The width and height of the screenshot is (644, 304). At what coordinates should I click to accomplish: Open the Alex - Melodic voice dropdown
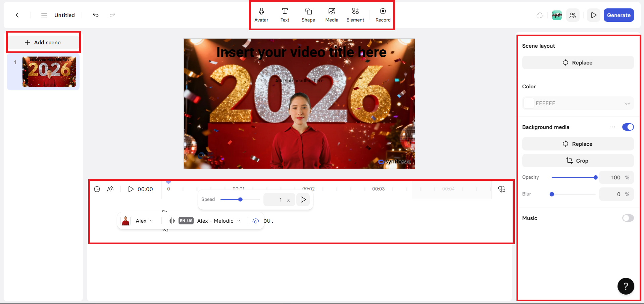point(239,221)
